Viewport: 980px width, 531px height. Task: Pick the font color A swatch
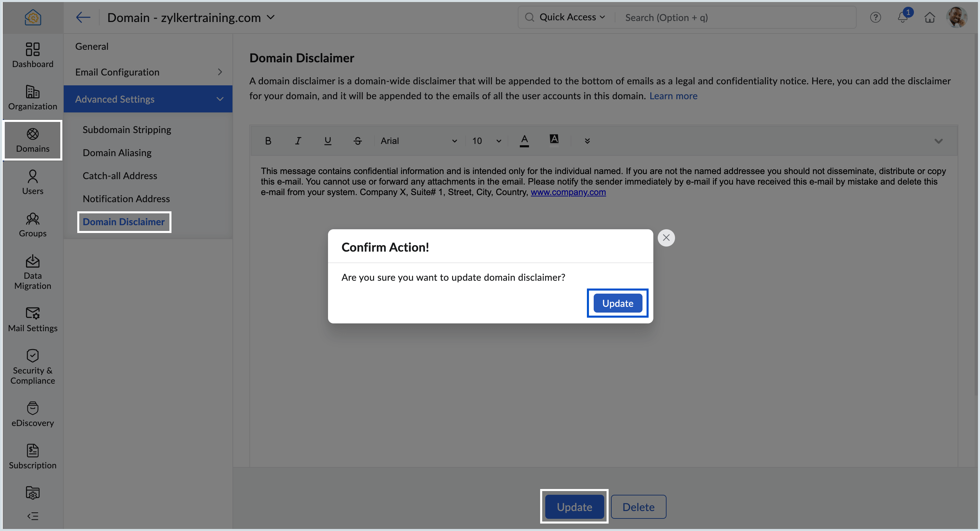(x=524, y=140)
